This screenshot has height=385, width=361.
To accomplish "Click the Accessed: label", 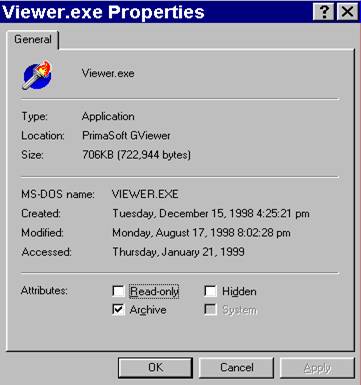I will [46, 252].
